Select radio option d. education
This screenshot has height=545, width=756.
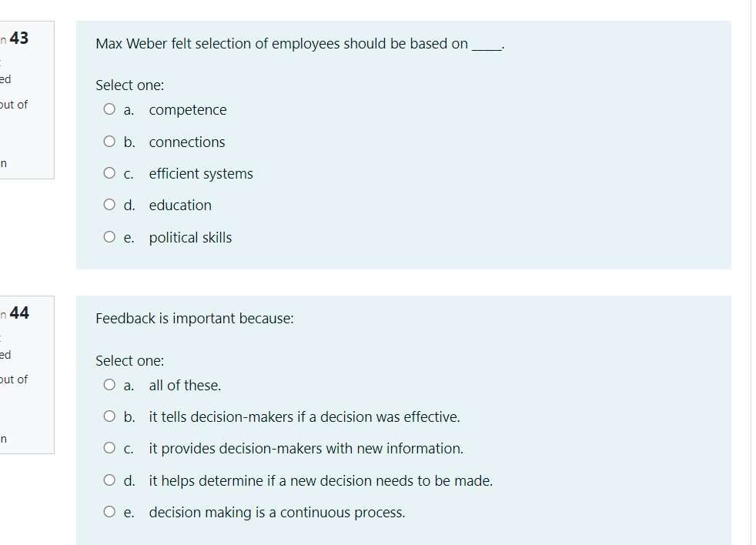point(109,204)
